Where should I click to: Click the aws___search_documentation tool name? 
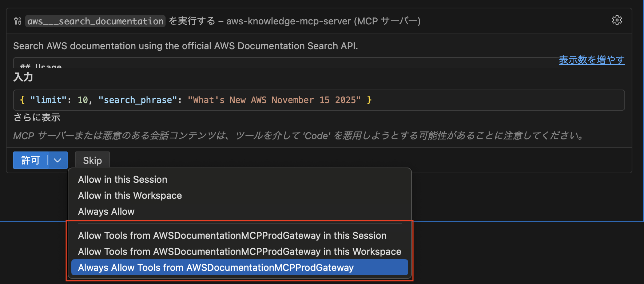[x=95, y=21]
